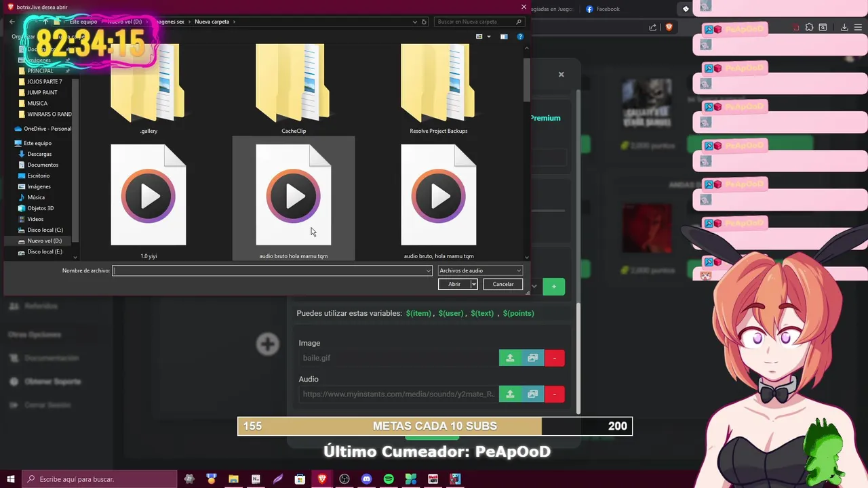Select Nueva carpeta breadcrumb in path bar

tap(212, 22)
